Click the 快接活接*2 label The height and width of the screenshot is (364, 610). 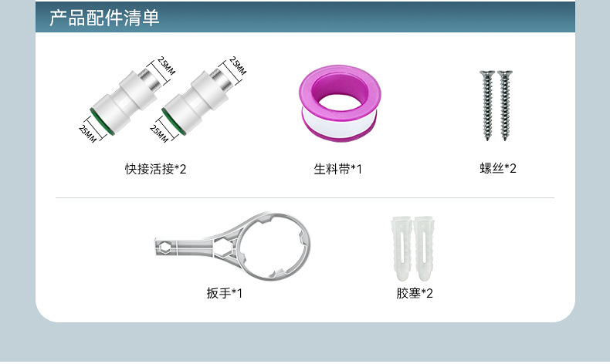[x=156, y=169]
